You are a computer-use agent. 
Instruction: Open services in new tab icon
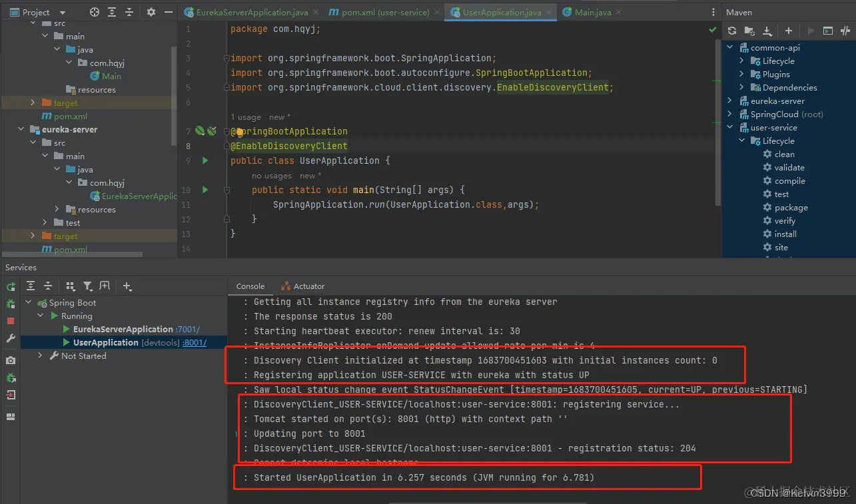(105, 286)
